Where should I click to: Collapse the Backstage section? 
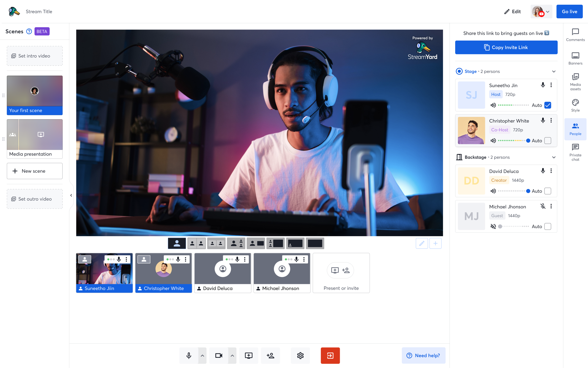click(x=554, y=157)
